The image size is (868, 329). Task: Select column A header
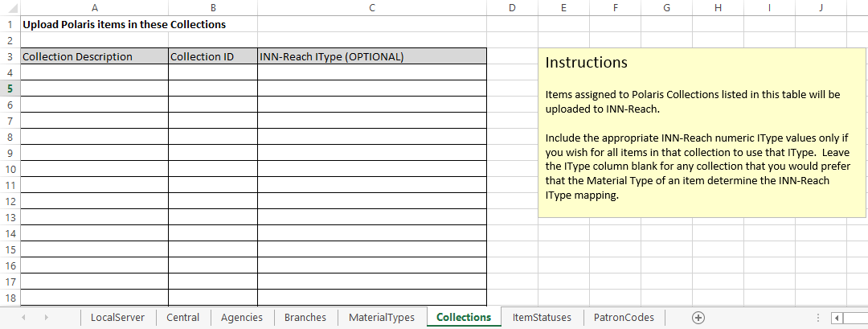94,7
